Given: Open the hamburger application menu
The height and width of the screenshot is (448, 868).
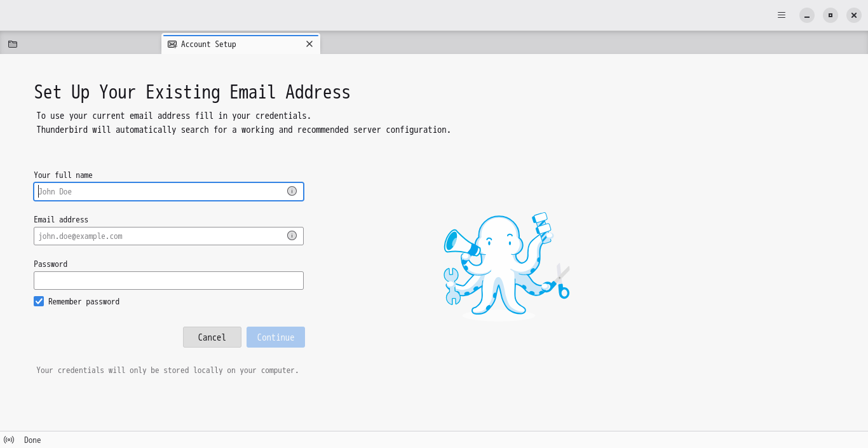Looking at the screenshot, I should click(x=781, y=15).
